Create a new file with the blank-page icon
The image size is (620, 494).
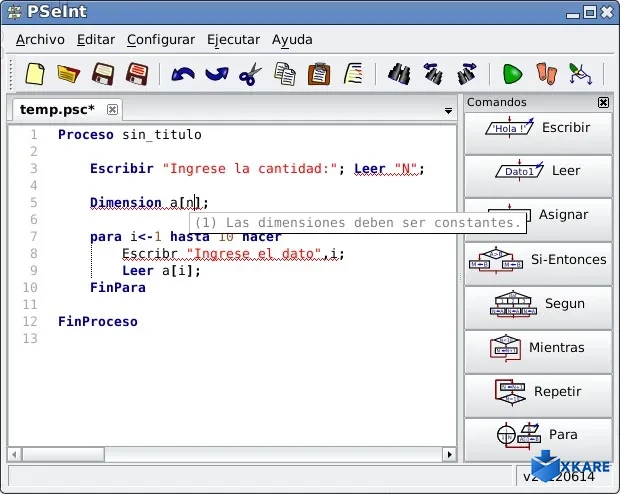click(35, 74)
